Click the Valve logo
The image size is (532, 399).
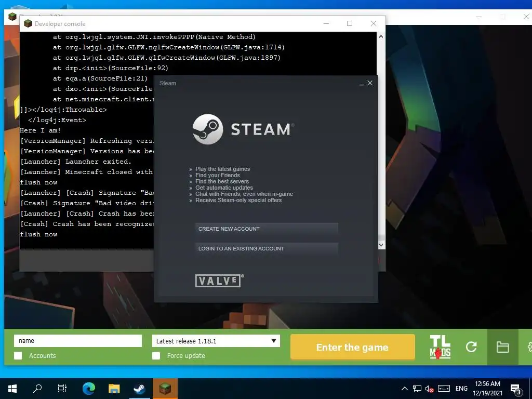pos(220,281)
